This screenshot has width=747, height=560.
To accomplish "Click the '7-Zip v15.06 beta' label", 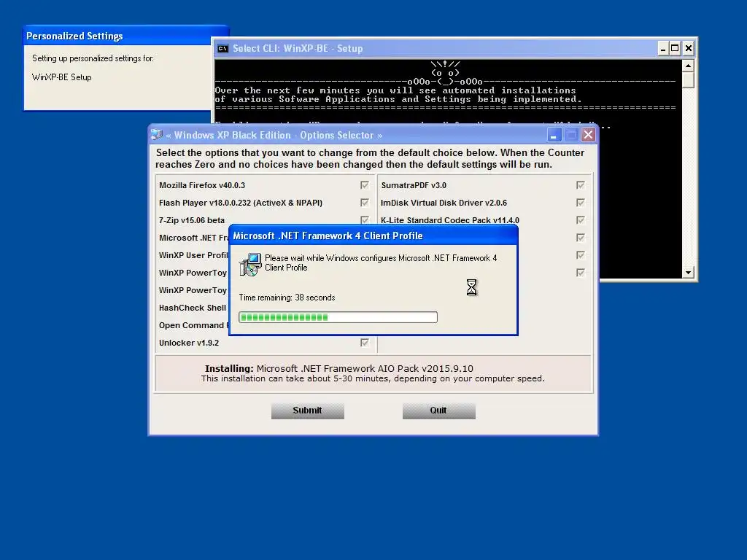I will (x=192, y=220).
